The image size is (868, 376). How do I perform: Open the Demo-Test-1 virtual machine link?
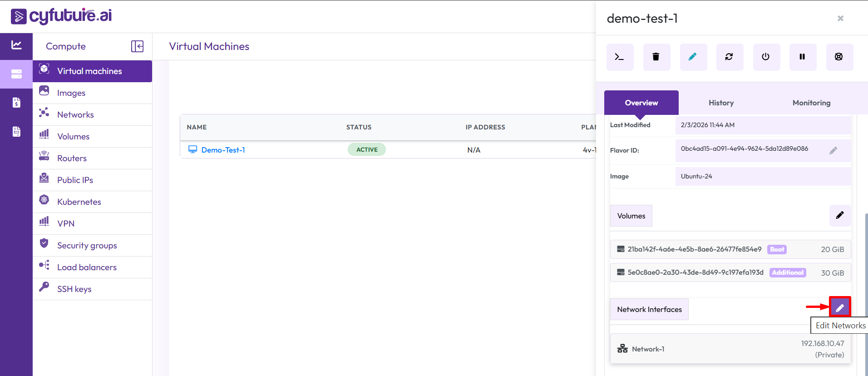point(223,150)
